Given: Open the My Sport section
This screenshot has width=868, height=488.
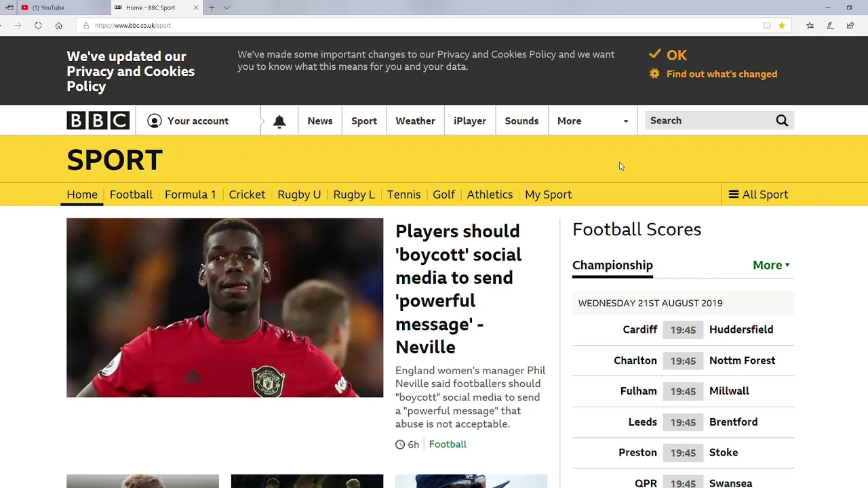Looking at the screenshot, I should coord(548,195).
